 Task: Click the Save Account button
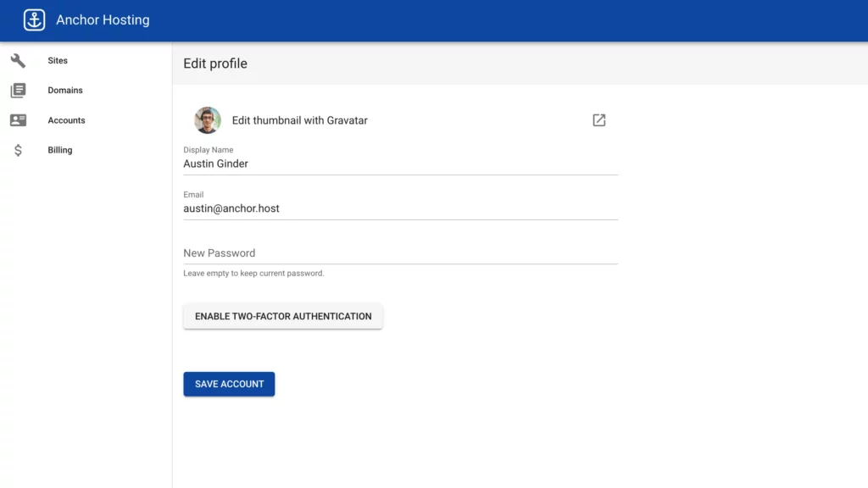(x=229, y=384)
